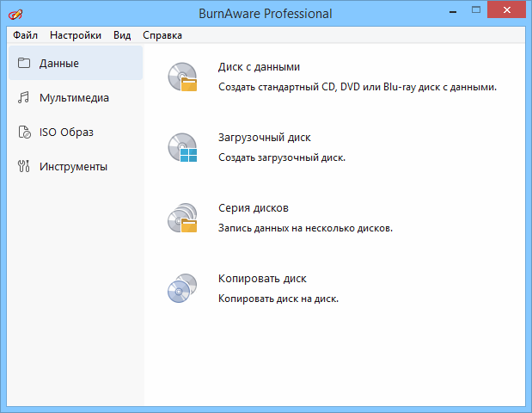Open the Вид menu
The image size is (532, 413).
pyautogui.click(x=122, y=35)
